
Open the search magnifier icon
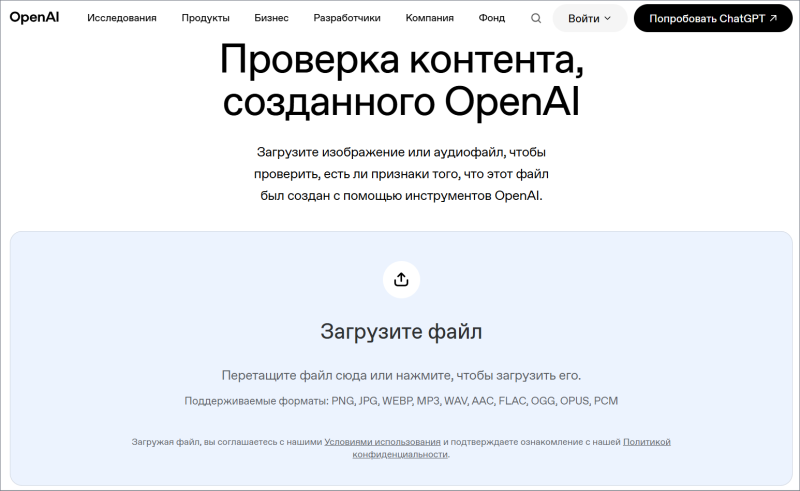536,18
